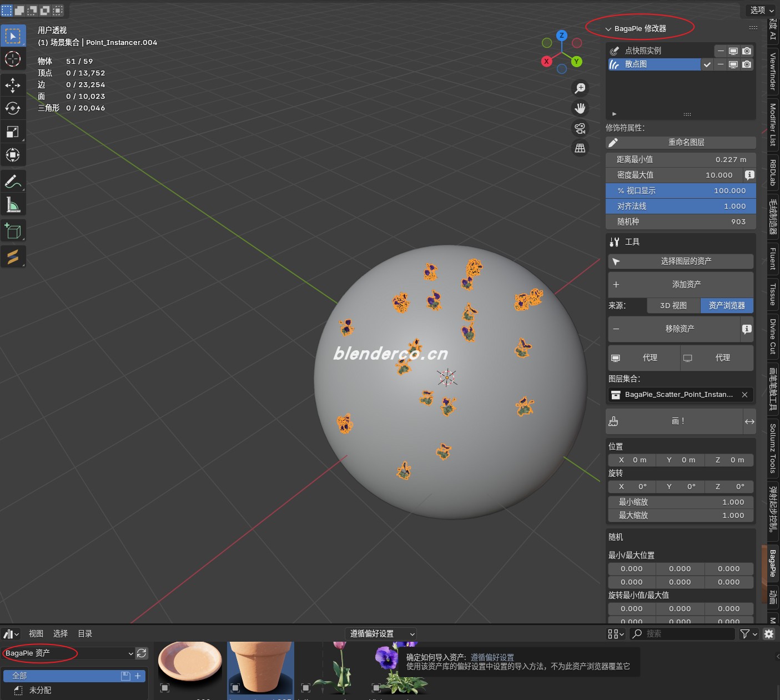
Task: Pick the Scale tool
Action: [x=13, y=132]
